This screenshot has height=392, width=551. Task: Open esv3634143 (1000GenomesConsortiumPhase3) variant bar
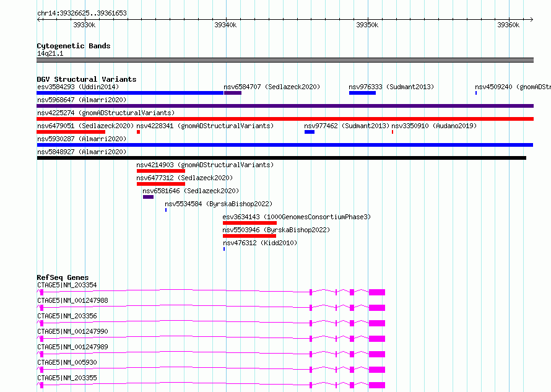(x=249, y=223)
